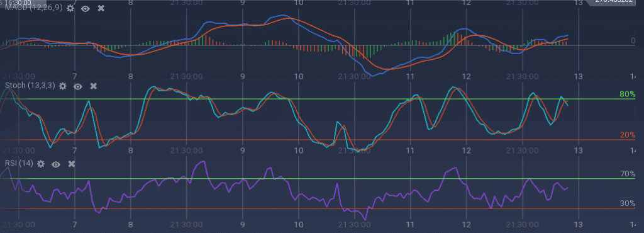Click the 20% Stoch level label
The image size is (644, 233).
[x=627, y=135]
